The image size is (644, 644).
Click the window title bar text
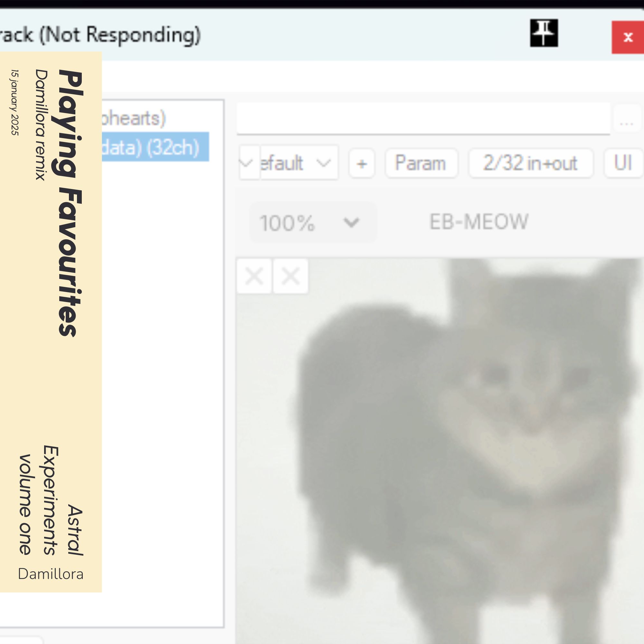tap(100, 35)
